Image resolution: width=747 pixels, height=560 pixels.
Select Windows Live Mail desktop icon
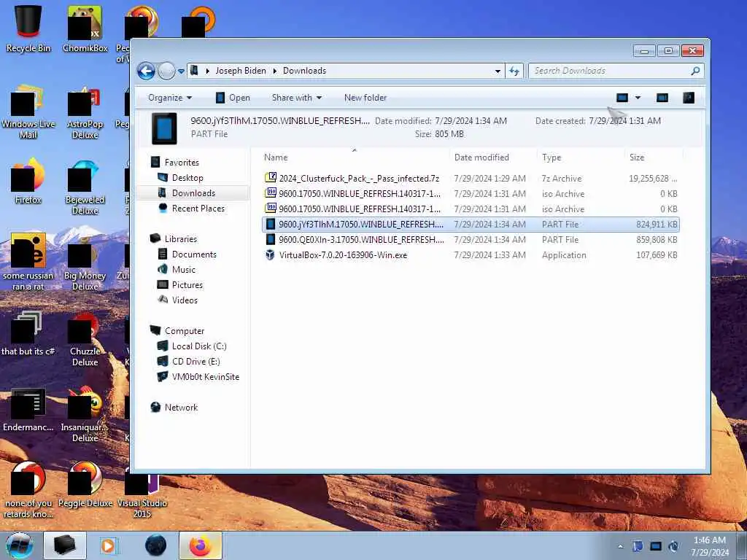tap(28, 112)
